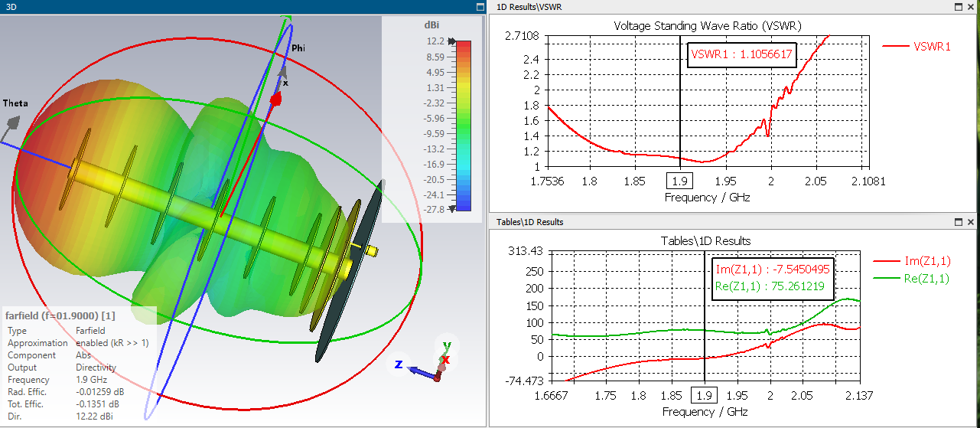Select the upper clamp arrow at 12.2 dBi

452,41
